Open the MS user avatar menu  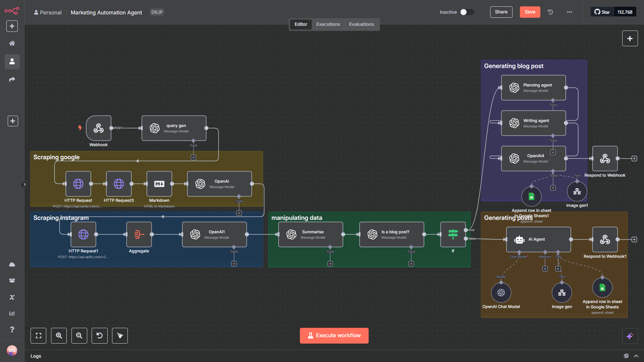[x=12, y=350]
